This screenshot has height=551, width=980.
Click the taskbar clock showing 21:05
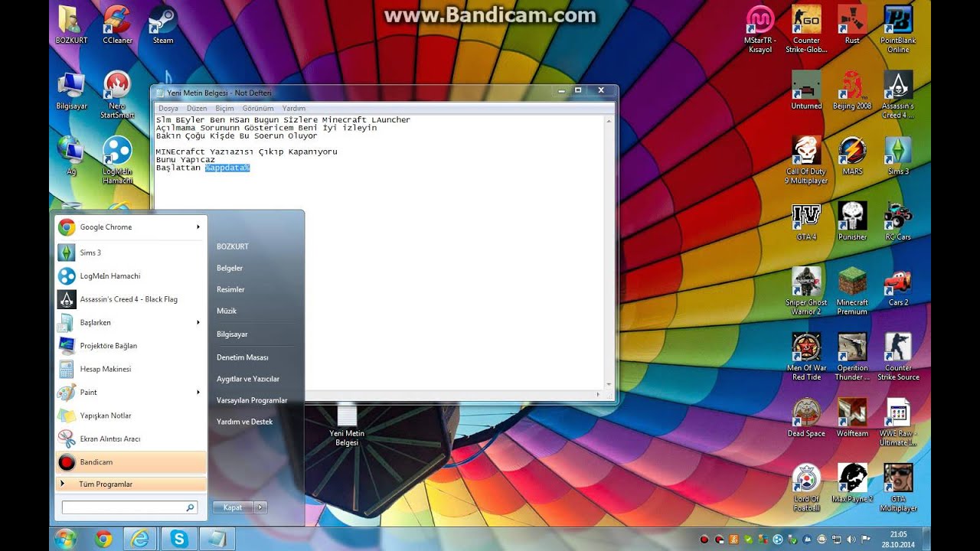pos(898,539)
